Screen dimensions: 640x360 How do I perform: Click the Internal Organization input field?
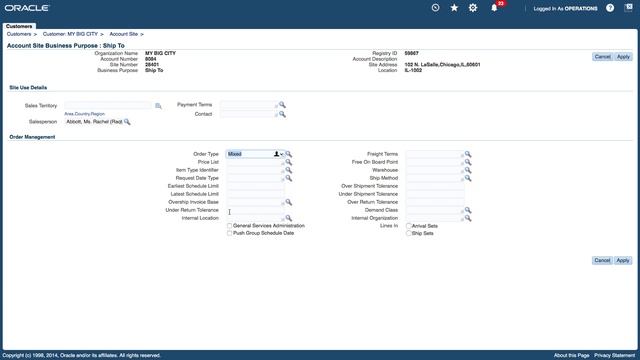point(435,218)
